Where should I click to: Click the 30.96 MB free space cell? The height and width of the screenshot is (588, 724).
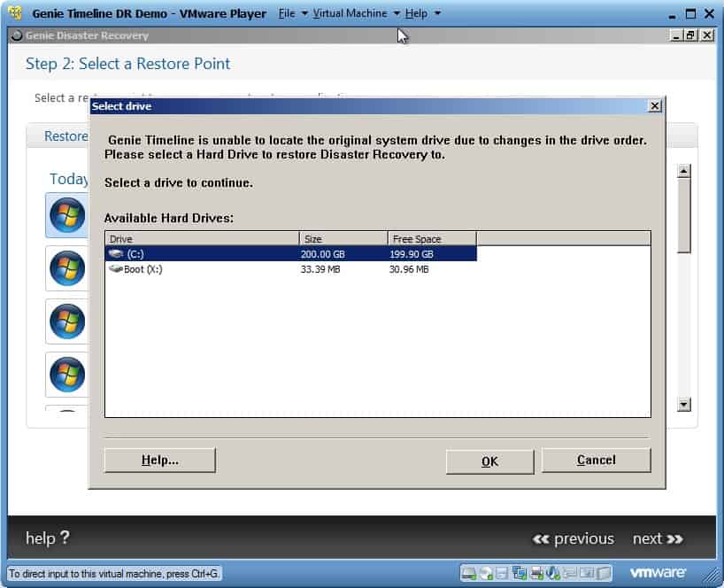pos(409,269)
